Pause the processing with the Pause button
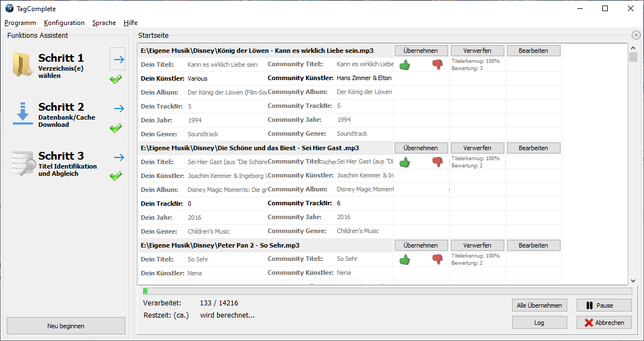 tap(604, 305)
